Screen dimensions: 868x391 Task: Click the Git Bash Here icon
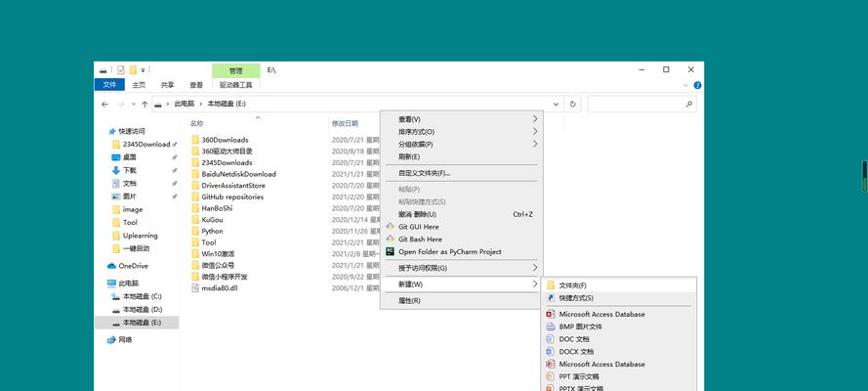pos(390,239)
